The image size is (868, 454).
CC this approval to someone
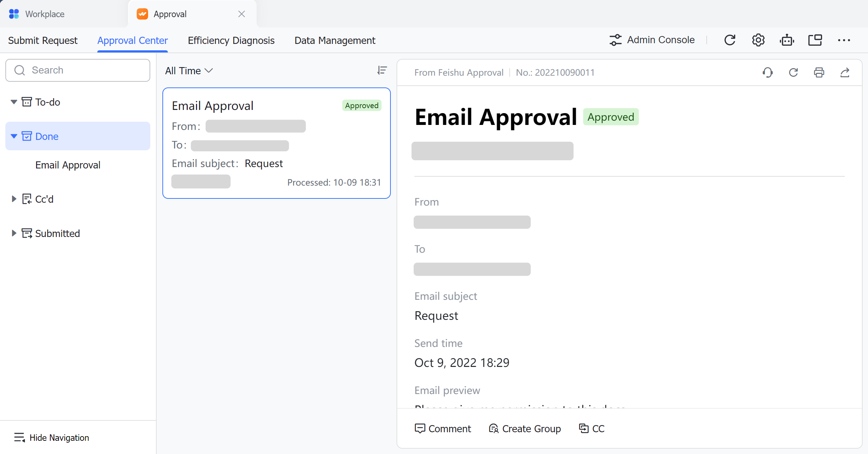(x=591, y=429)
